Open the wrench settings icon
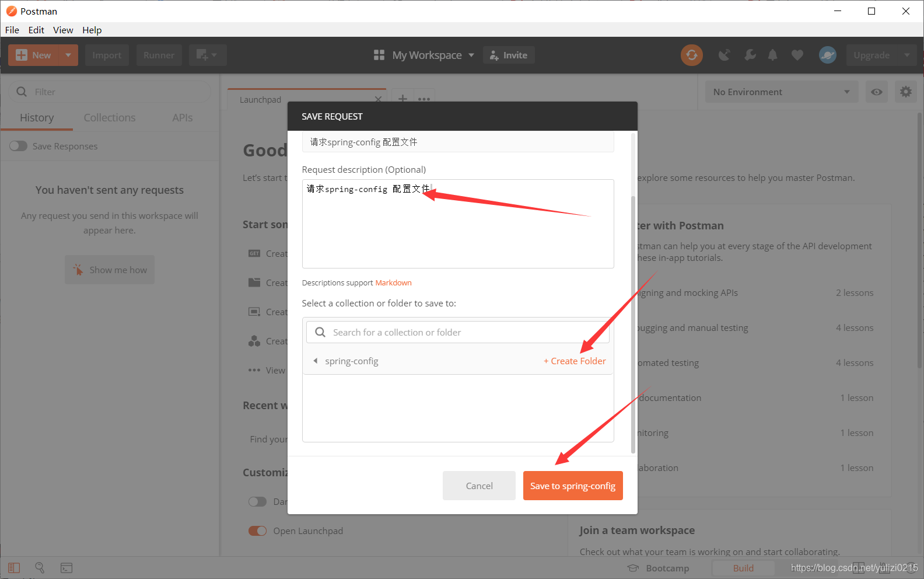The height and width of the screenshot is (579, 924). 750,55
